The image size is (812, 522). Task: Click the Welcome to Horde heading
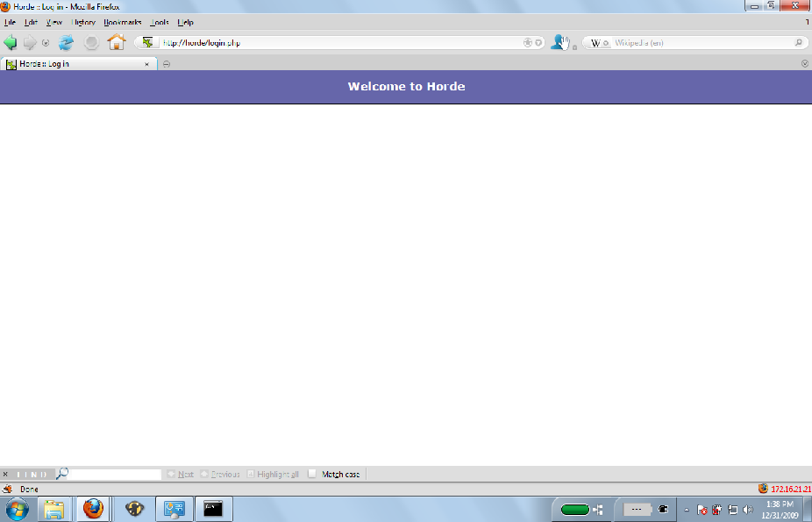point(407,87)
